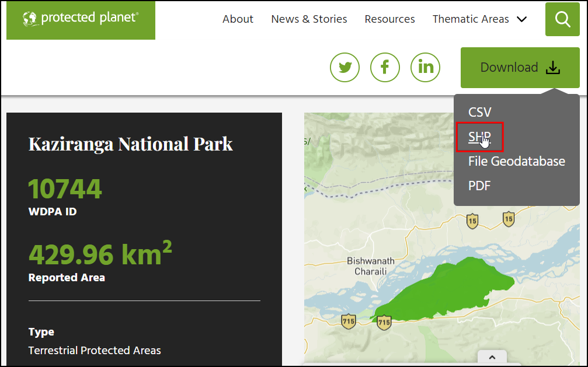Download the data as PDF

coord(479,186)
